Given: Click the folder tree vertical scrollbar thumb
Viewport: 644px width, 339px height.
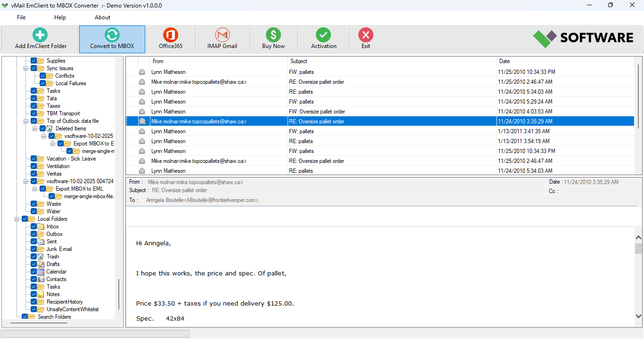Looking at the screenshot, I should click(119, 295).
